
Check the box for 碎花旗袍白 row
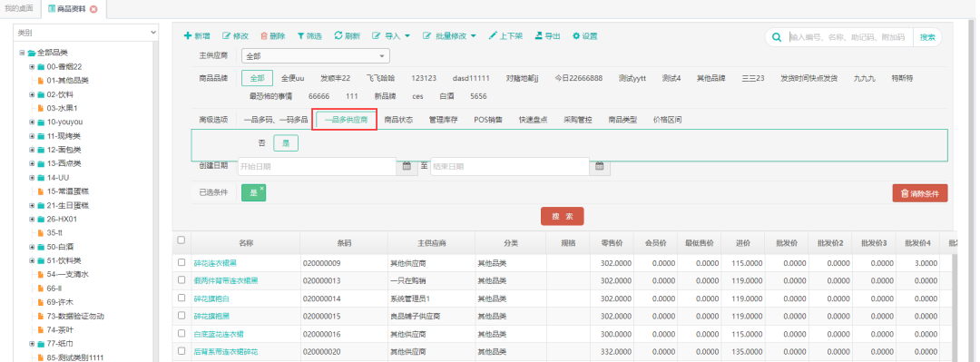181,298
